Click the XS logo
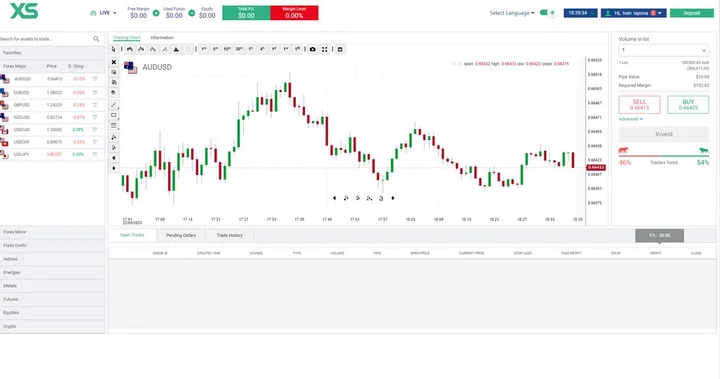The height and width of the screenshot is (379, 720). click(x=24, y=11)
